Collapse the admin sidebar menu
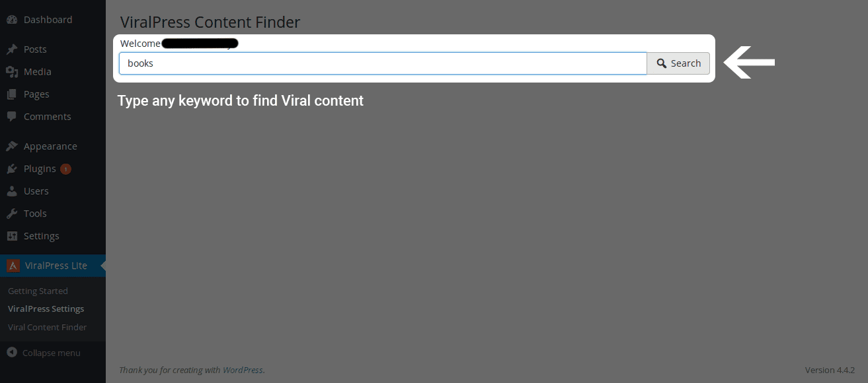The image size is (868, 383). (x=44, y=353)
